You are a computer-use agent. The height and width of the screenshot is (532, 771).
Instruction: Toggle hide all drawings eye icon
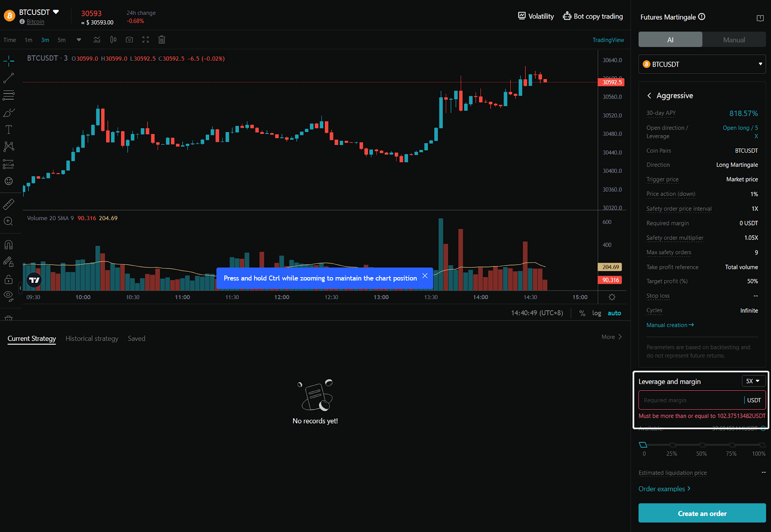pos(9,296)
